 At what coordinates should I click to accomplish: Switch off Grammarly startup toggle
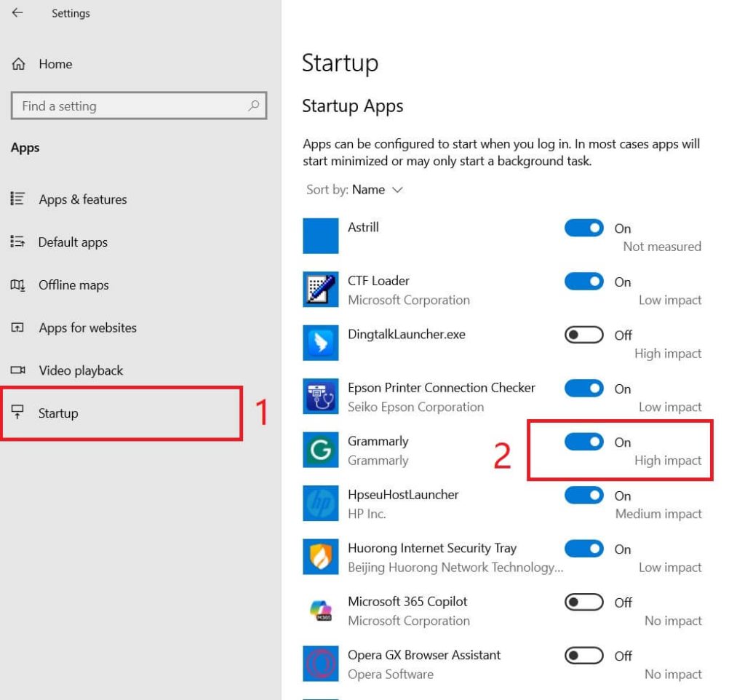click(584, 442)
